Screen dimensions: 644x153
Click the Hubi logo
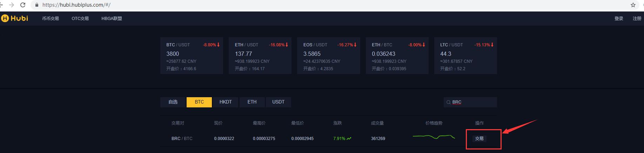15,18
